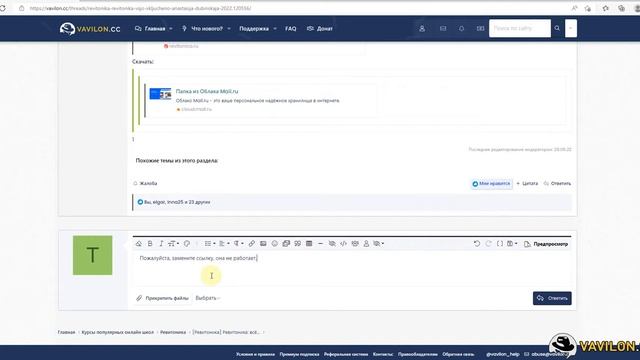The width and height of the screenshot is (640, 360).
Task: Click the remove formatting eraser icon
Action: coord(139,244)
